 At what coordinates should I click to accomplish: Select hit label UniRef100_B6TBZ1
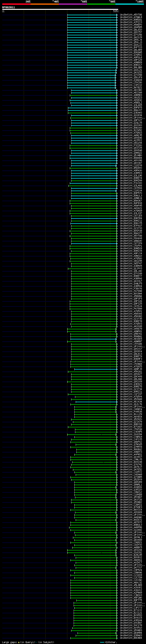pos(131,88)
